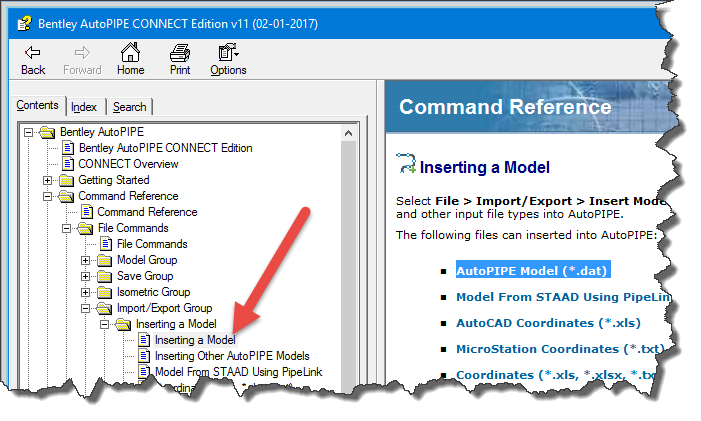This screenshot has width=701, height=421.
Task: Select Bentley AutoPIPE CONNECT Edition page icon
Action: point(68,147)
